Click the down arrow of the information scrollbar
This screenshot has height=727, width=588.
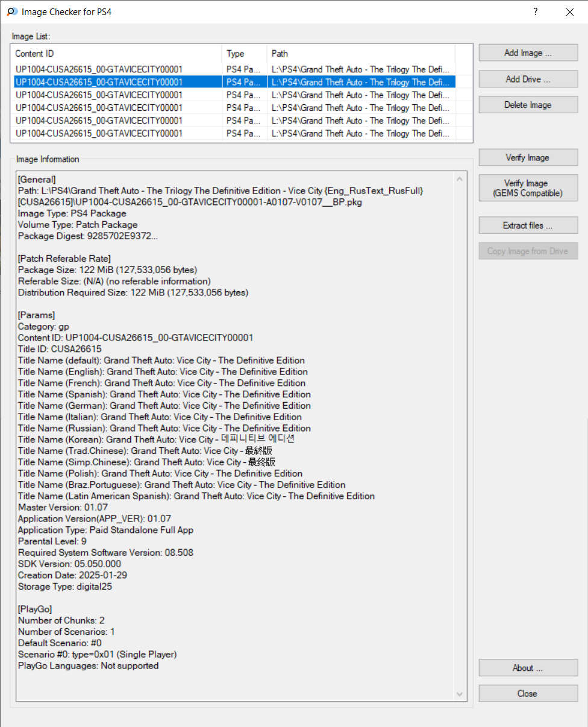(x=461, y=695)
